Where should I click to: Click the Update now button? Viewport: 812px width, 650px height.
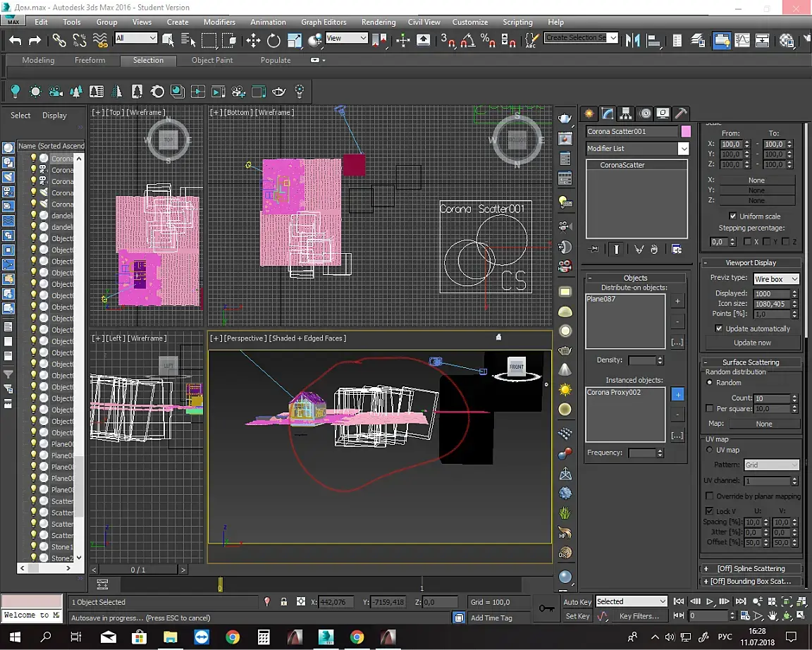752,343
